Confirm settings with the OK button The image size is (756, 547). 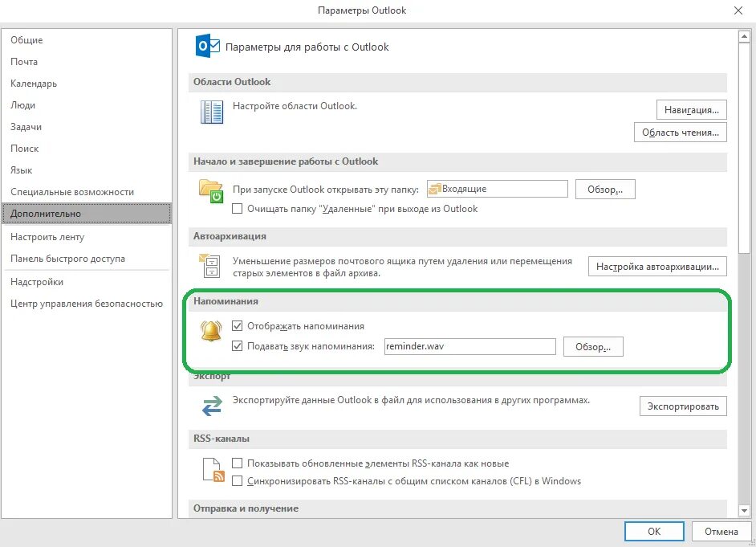(654, 531)
